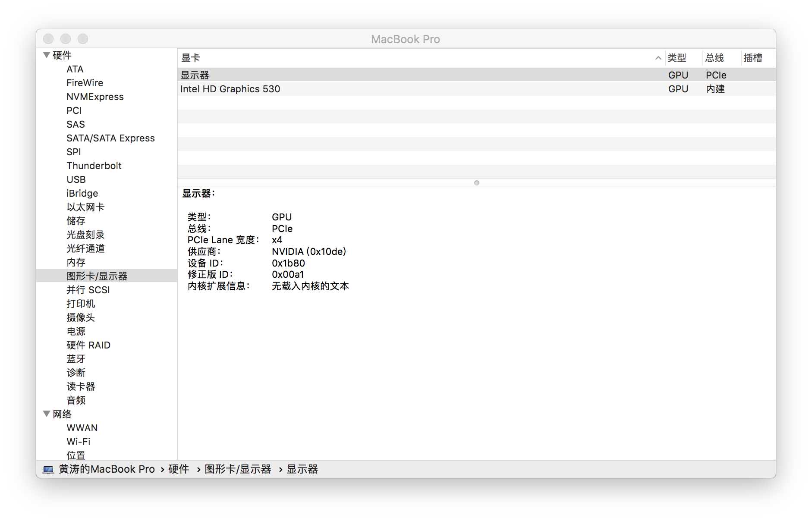812x521 pixels.
Task: Select 读卡器 in the sidebar
Action: coord(81,386)
